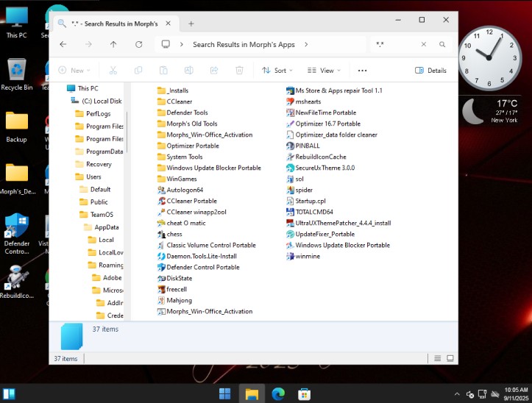532x403 pixels.
Task: Open the View dropdown menu
Action: coord(324,70)
